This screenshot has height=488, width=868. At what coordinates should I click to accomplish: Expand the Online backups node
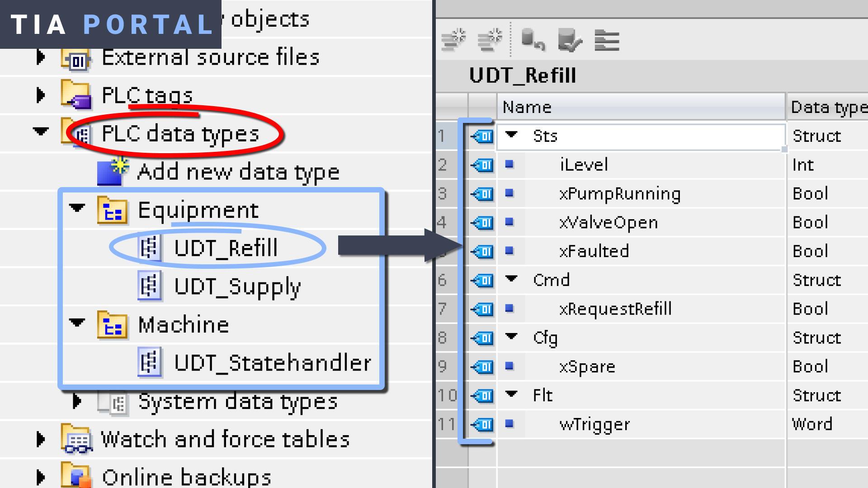pos(41,477)
